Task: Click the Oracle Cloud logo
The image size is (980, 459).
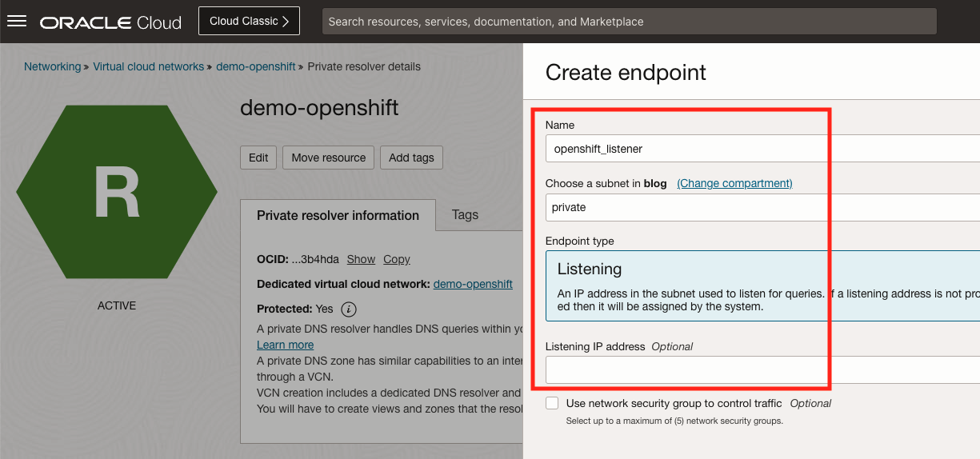Action: 111,22
